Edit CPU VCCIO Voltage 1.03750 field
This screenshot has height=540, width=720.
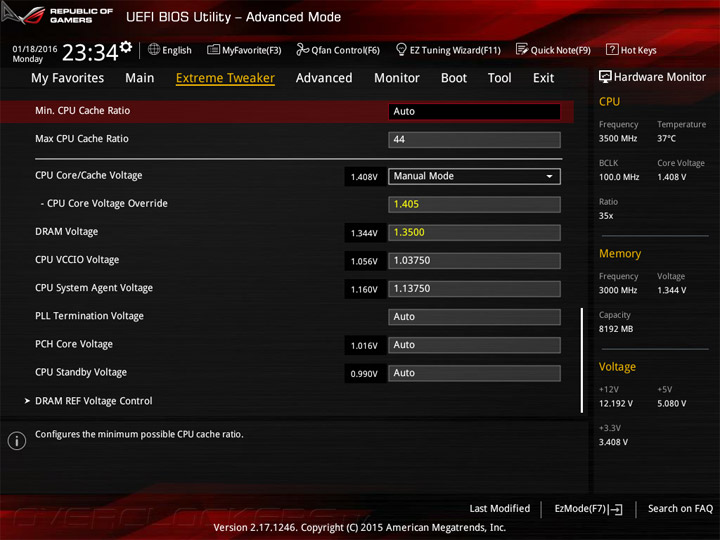[x=474, y=261]
